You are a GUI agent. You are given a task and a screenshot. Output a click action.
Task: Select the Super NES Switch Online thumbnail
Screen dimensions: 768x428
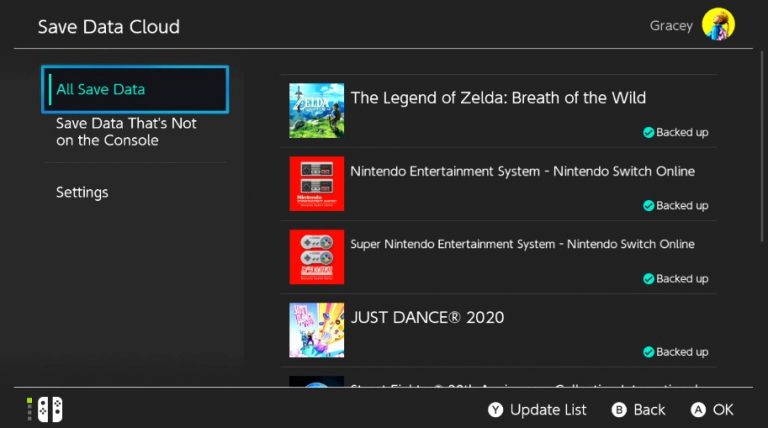point(316,257)
